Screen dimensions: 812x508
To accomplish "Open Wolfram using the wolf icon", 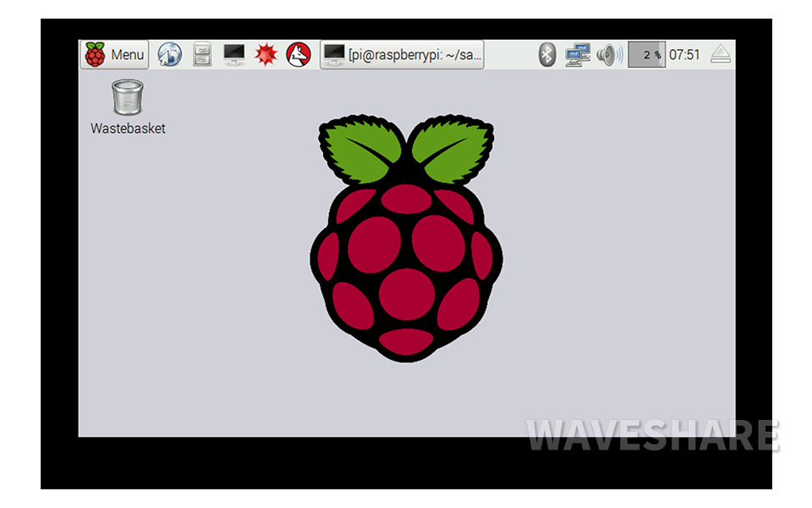I will [x=298, y=55].
